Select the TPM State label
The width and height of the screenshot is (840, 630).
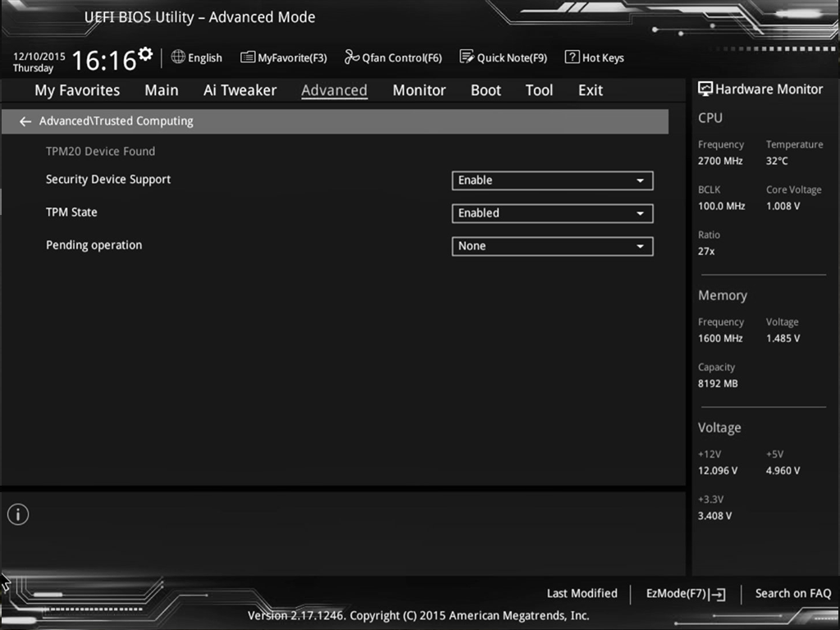pyautogui.click(x=71, y=212)
